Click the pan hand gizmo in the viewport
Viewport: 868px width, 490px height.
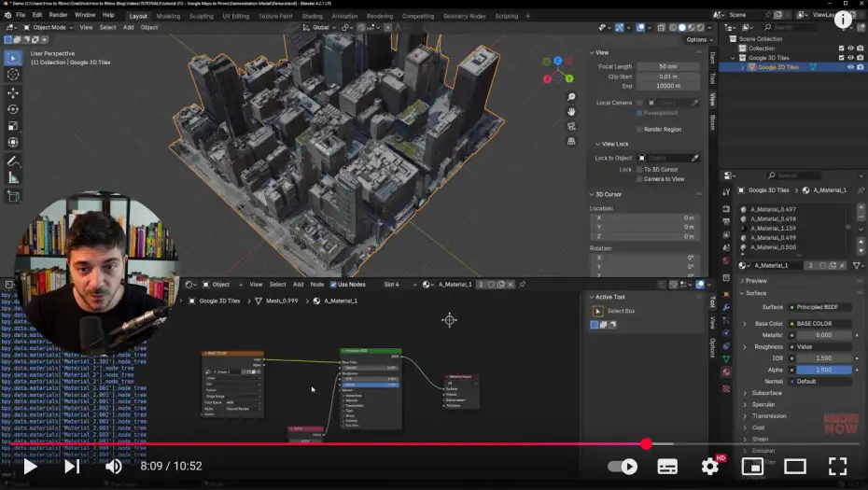coord(571,112)
